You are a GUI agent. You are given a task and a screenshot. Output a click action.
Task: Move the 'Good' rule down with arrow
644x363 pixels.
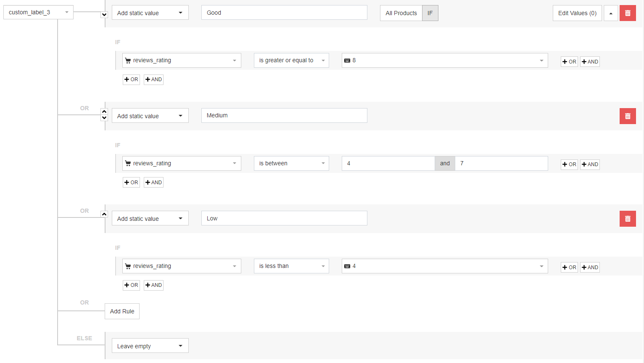click(x=104, y=15)
